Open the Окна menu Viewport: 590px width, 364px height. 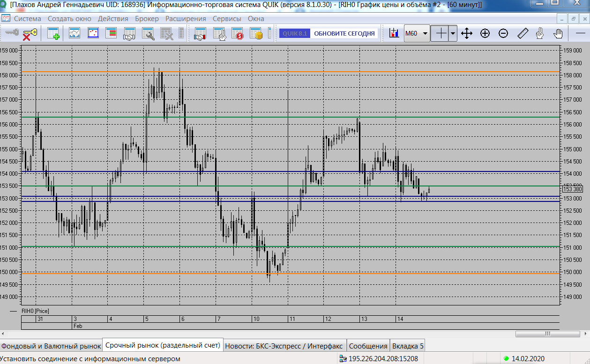[256, 19]
